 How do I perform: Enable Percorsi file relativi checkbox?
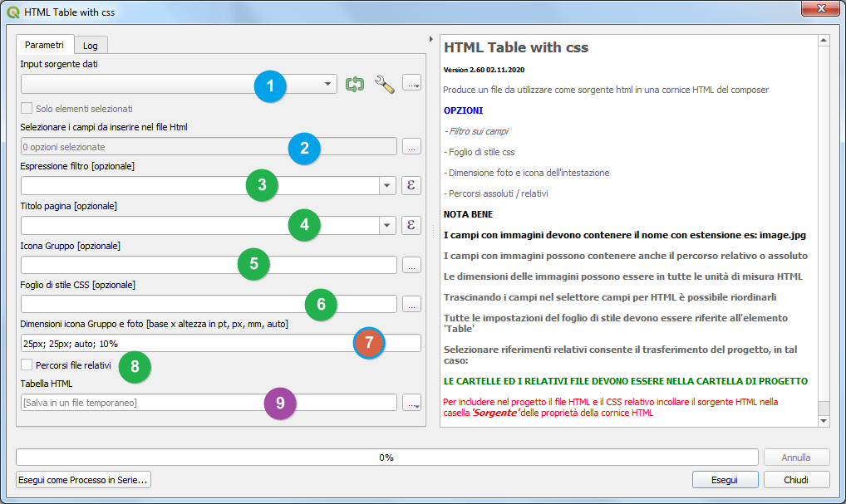pyautogui.click(x=27, y=365)
